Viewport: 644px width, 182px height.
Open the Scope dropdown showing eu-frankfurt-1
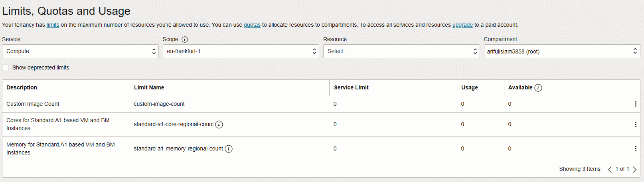pyautogui.click(x=241, y=51)
